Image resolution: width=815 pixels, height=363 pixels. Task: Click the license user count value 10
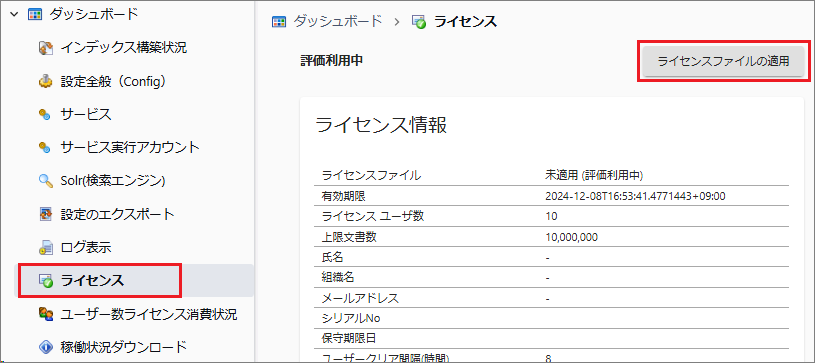tap(551, 216)
